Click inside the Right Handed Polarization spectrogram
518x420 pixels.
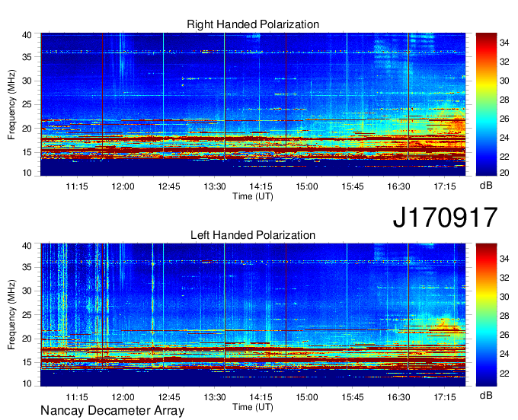pos(253,104)
